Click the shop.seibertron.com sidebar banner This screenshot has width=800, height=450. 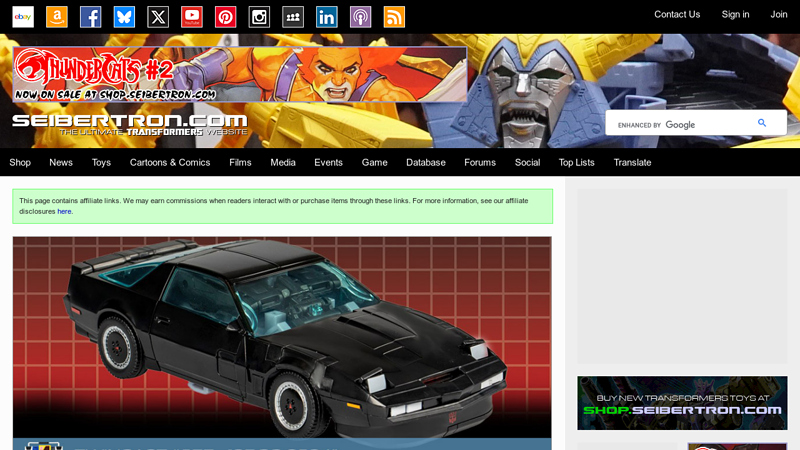[x=682, y=403]
